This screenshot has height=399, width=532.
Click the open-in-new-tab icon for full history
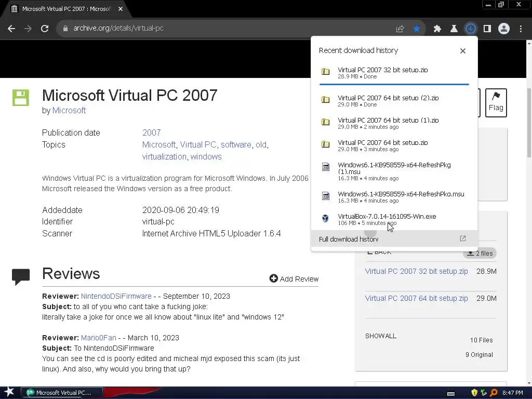463,238
